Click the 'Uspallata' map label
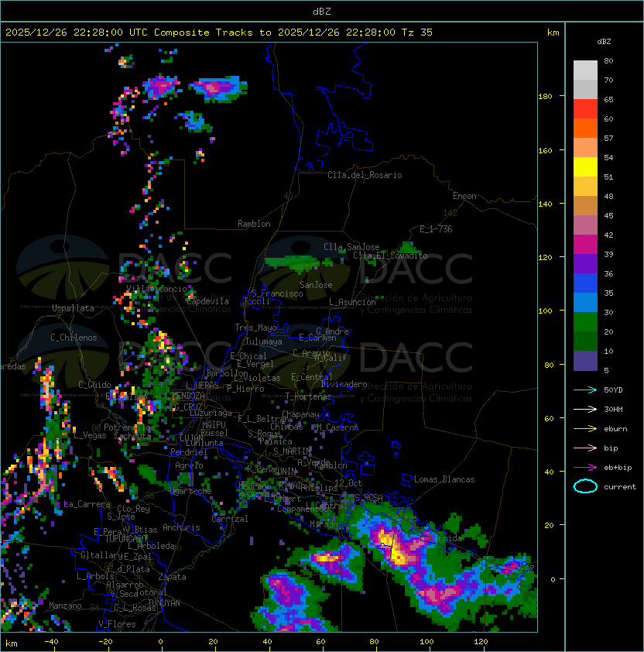Viewport: 644px width, 652px height. point(73,308)
